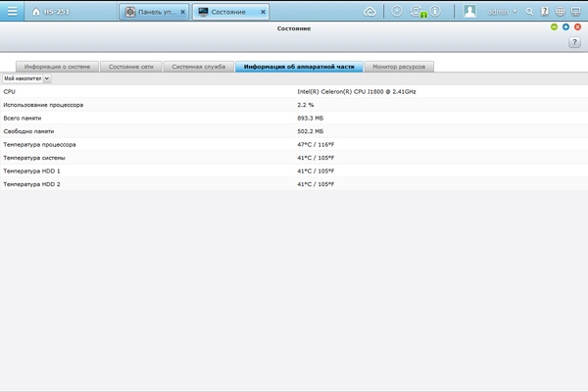Open the desktop preferences monitor icon

tap(575, 12)
